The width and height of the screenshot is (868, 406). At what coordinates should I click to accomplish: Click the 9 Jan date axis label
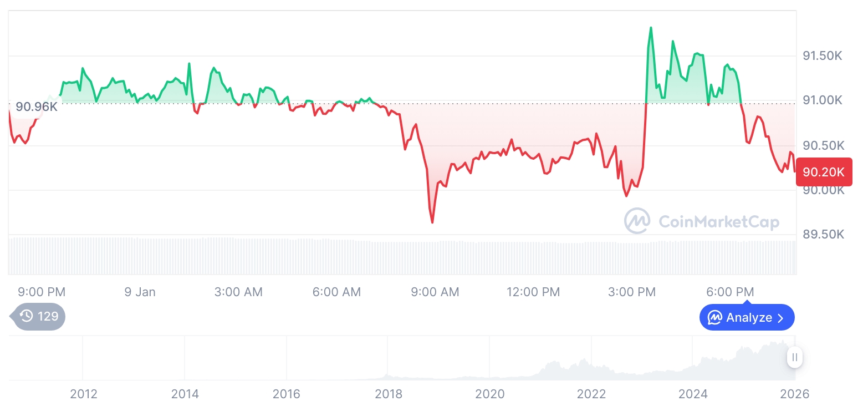coord(140,292)
